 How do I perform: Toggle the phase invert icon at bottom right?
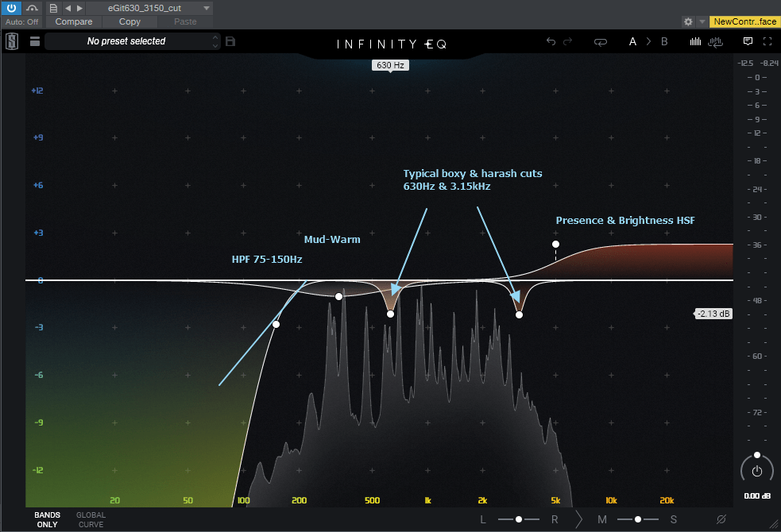[x=721, y=519]
